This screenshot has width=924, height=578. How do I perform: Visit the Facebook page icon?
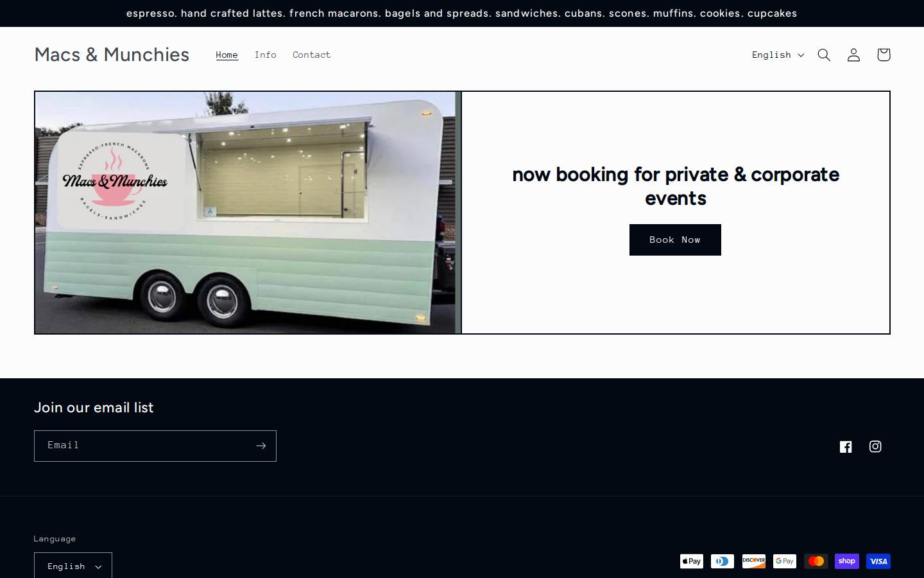click(846, 446)
